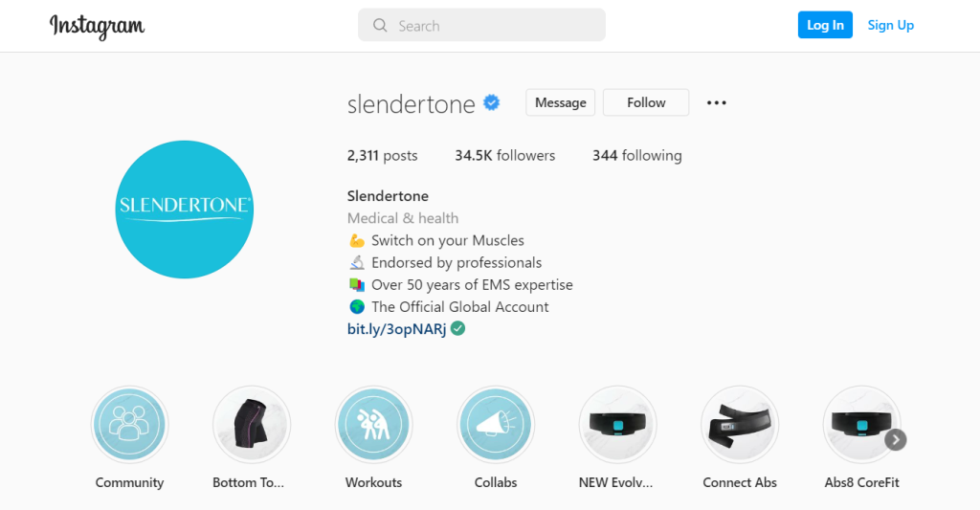
Task: Click the Message button
Action: [x=561, y=102]
